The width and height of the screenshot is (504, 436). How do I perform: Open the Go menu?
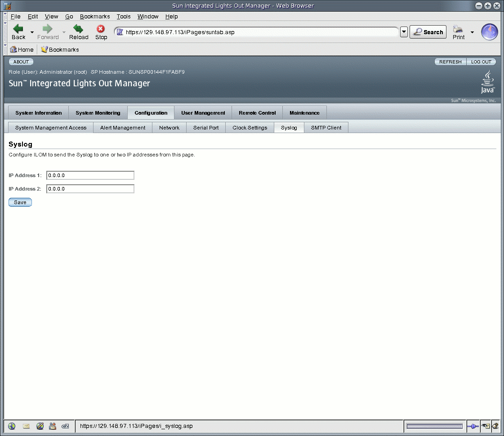(x=69, y=16)
